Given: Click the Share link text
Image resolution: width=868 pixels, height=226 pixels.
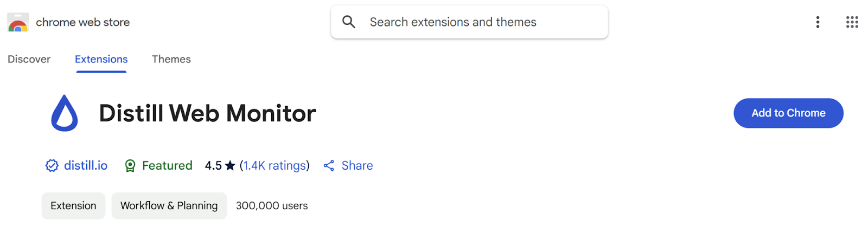Looking at the screenshot, I should pyautogui.click(x=357, y=166).
